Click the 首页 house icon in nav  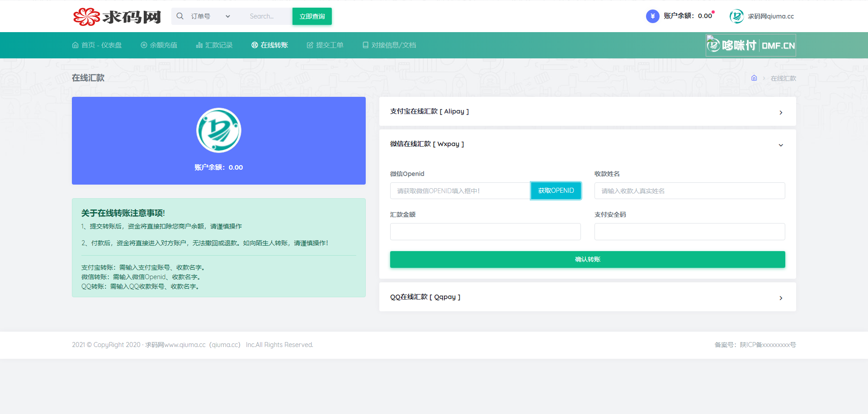75,45
